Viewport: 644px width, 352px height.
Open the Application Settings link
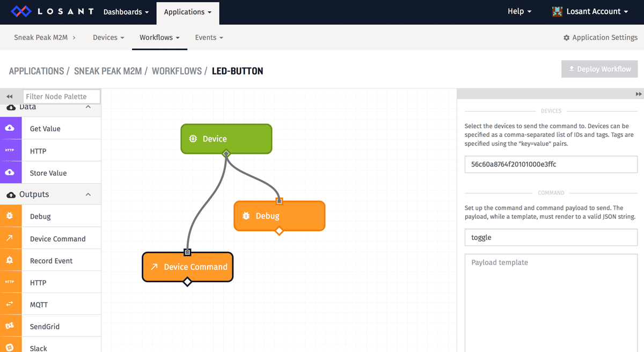600,38
